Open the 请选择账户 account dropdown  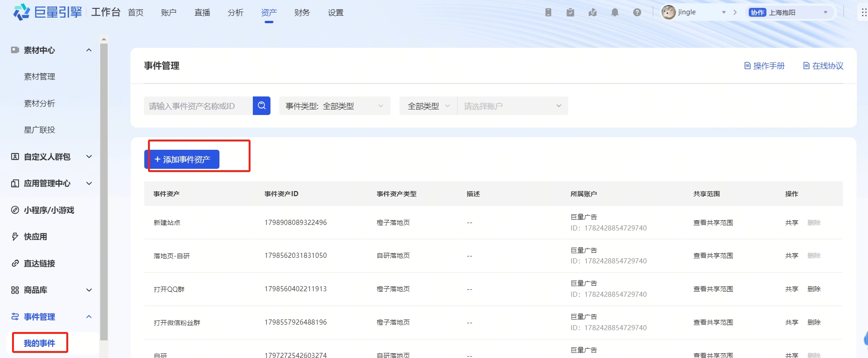coord(512,106)
